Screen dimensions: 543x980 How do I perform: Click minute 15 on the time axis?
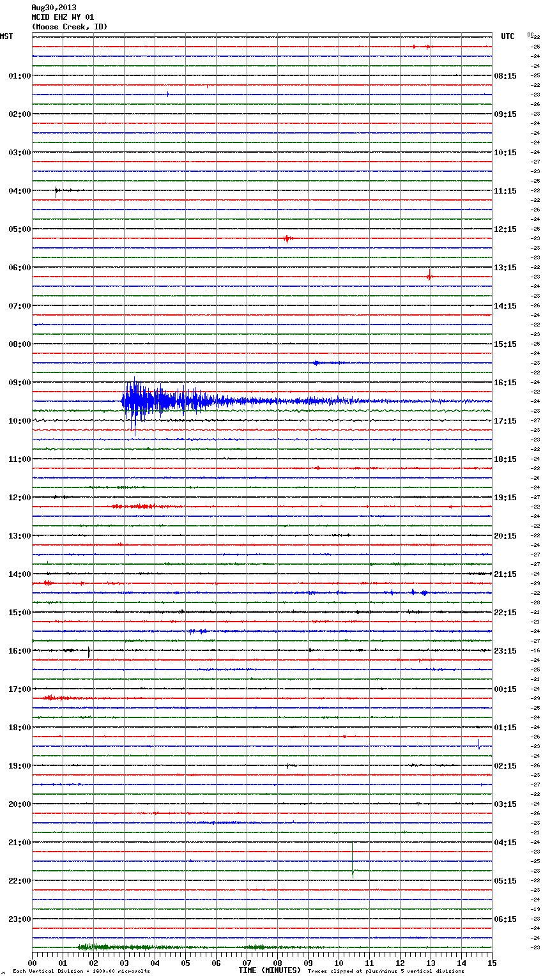pyautogui.click(x=492, y=963)
